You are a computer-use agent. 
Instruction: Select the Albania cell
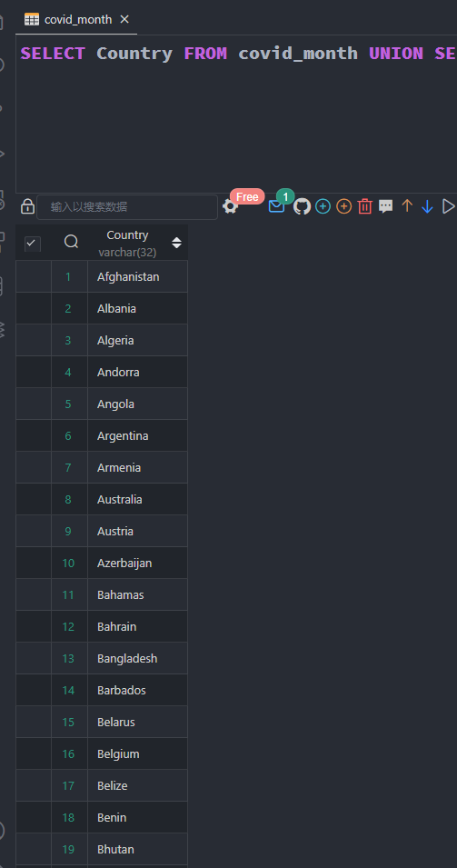tap(138, 308)
